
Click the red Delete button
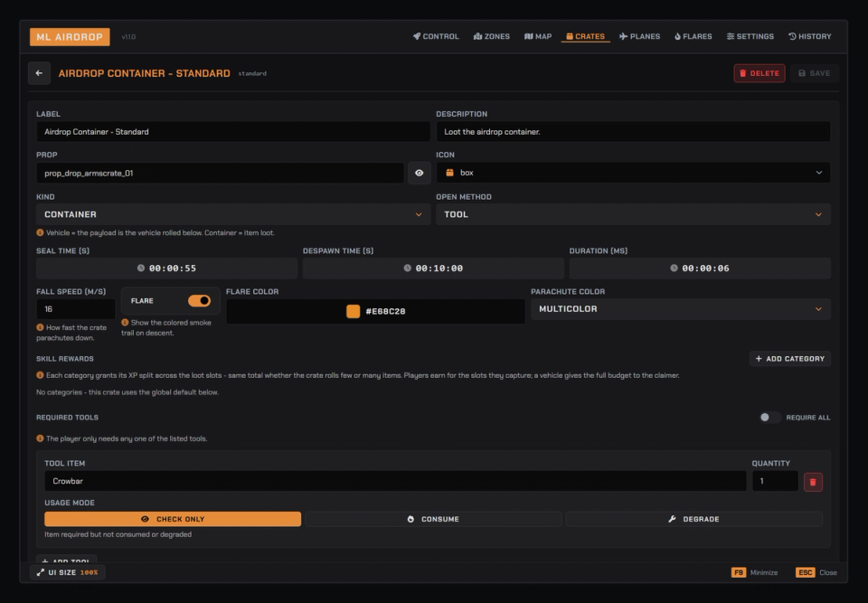(x=759, y=73)
